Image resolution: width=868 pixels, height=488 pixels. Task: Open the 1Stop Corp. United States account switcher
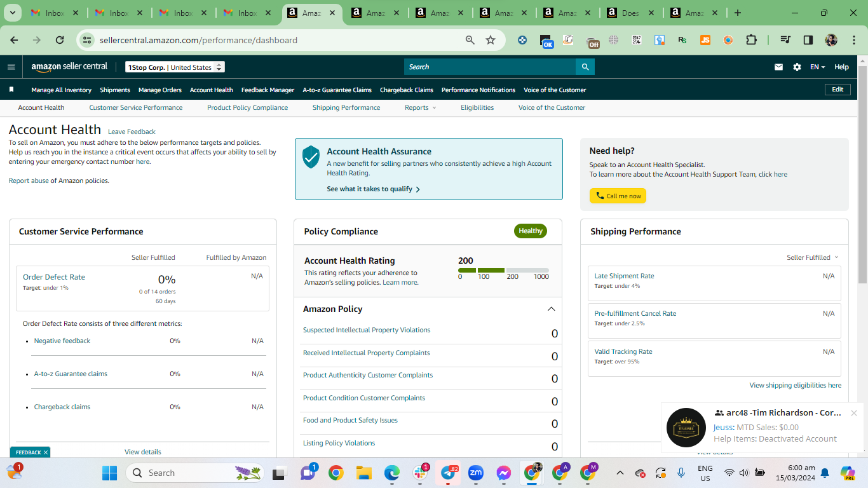[x=175, y=67]
